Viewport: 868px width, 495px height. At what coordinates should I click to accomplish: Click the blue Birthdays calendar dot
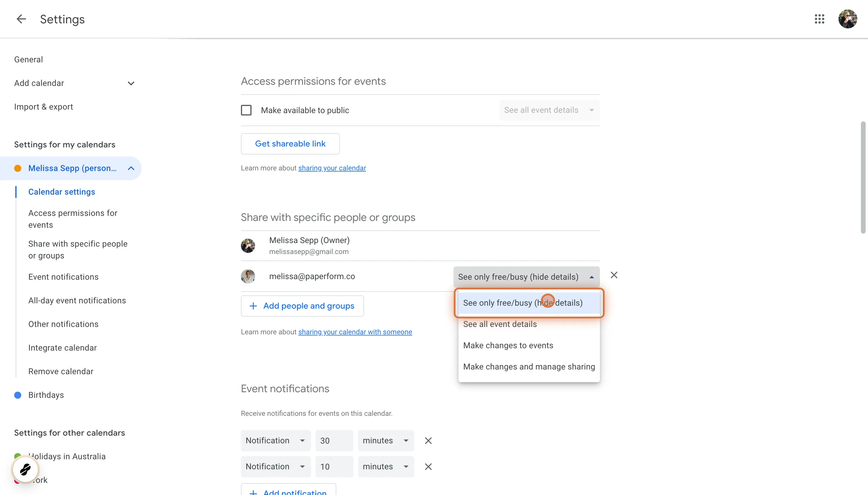(x=18, y=395)
